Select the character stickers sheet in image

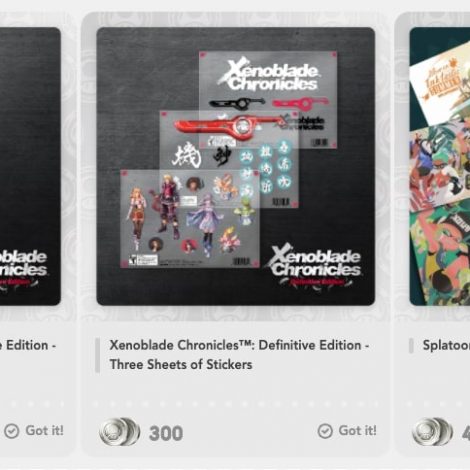(190, 218)
